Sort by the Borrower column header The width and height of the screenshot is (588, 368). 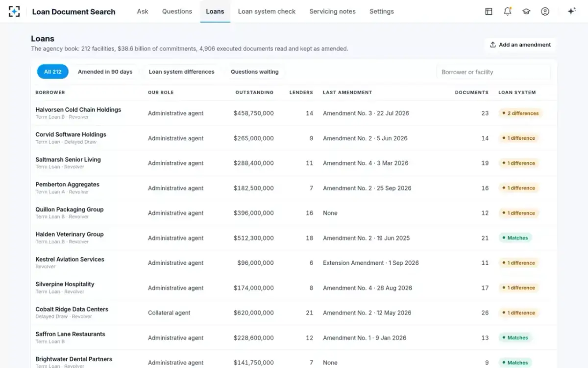[x=50, y=92]
